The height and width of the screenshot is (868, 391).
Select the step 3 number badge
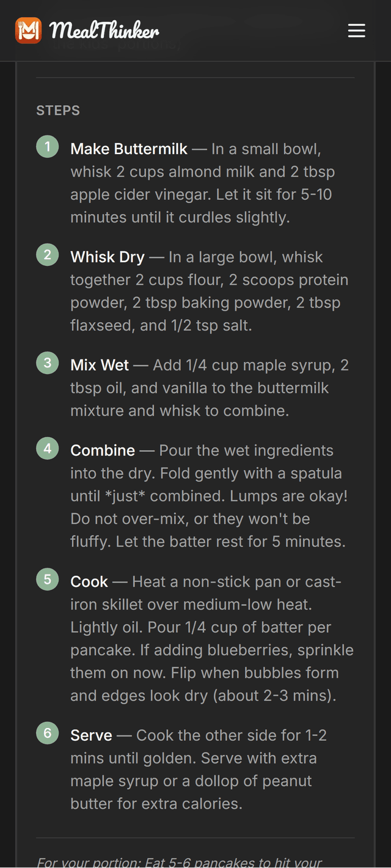tap(47, 363)
